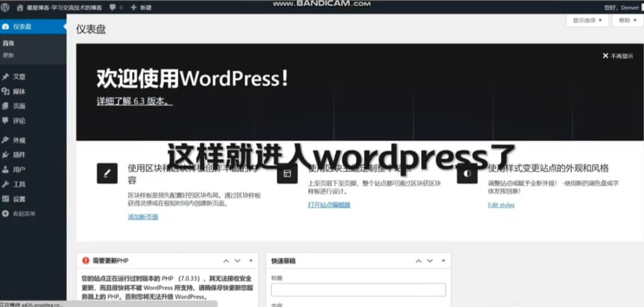Image resolution: width=644 pixels, height=307 pixels.
Task: Collapse the 需要更新PHP widget
Action: [x=250, y=261]
